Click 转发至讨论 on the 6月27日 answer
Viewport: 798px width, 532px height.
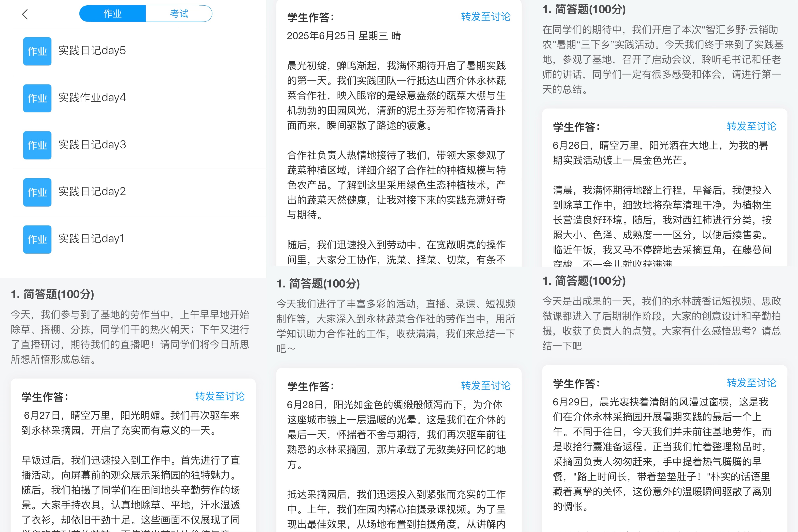[x=220, y=396]
